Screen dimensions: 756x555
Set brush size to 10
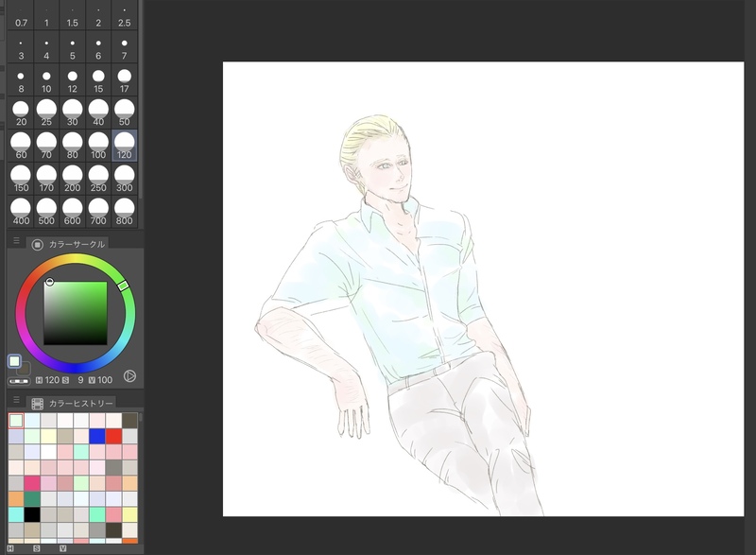click(x=46, y=80)
